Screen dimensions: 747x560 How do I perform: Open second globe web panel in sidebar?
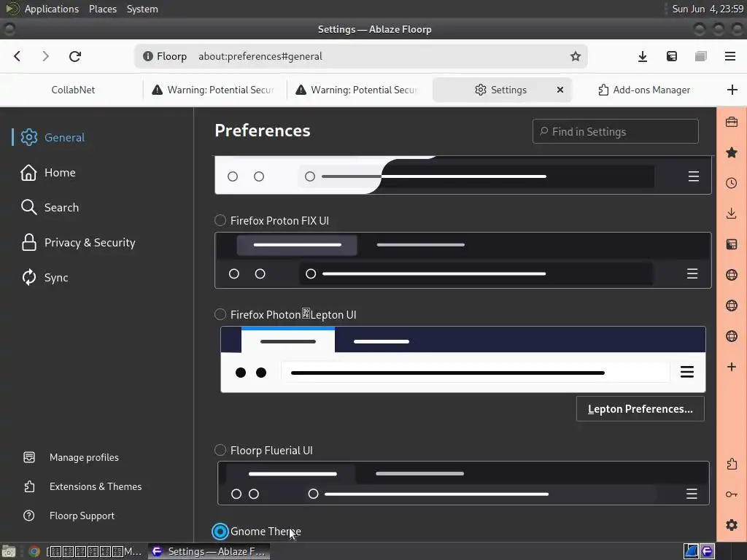click(x=732, y=306)
